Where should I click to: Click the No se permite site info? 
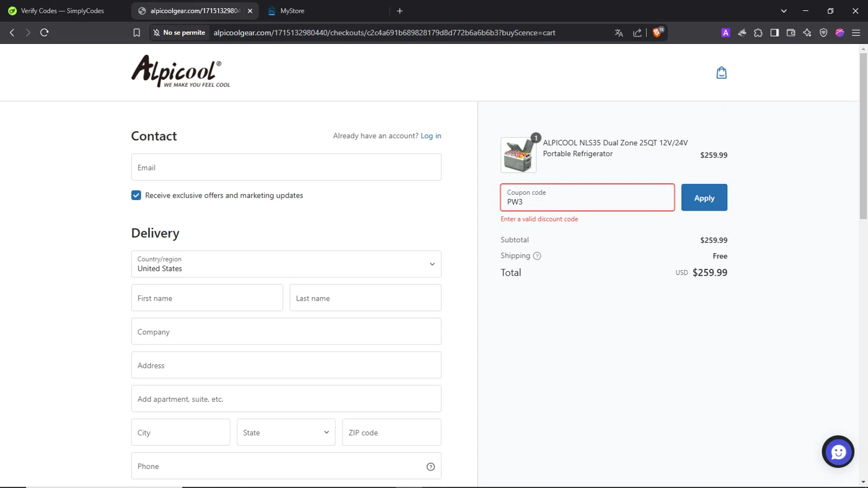click(179, 33)
